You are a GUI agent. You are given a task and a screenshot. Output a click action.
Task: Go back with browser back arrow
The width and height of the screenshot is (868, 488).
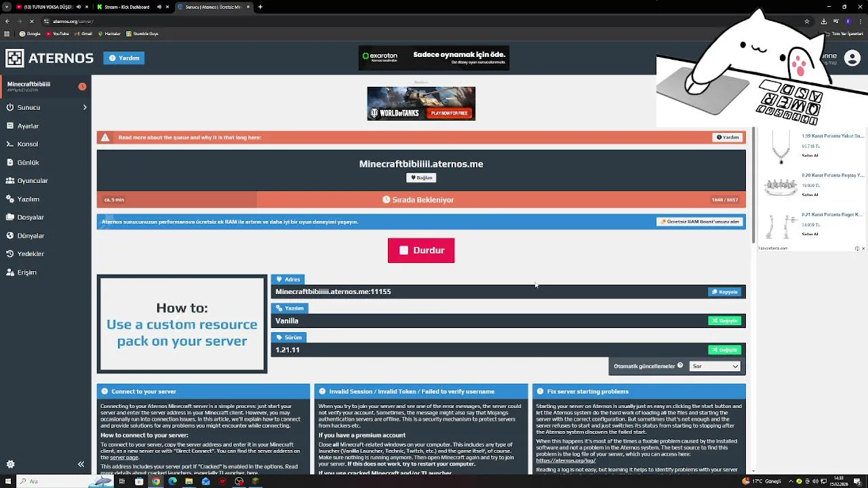coord(7,21)
